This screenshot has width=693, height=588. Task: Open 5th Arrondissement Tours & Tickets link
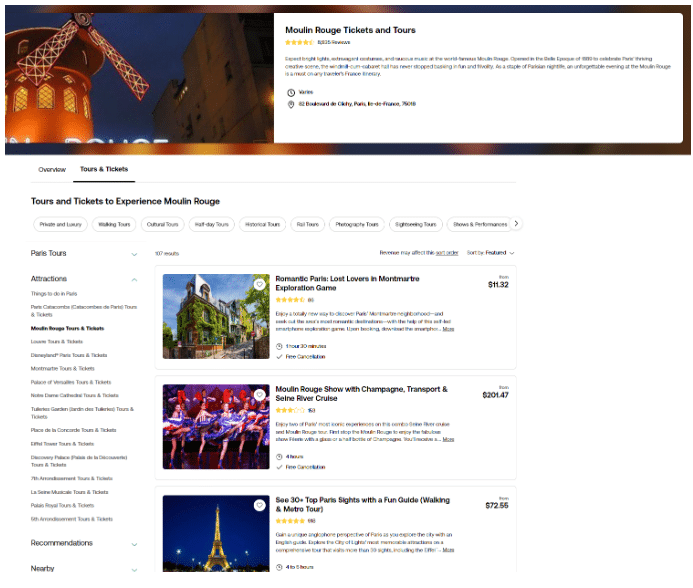pyautogui.click(x=72, y=519)
